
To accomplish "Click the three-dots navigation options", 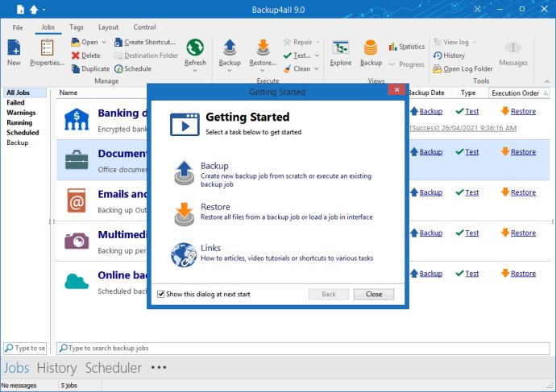I will click(x=159, y=367).
